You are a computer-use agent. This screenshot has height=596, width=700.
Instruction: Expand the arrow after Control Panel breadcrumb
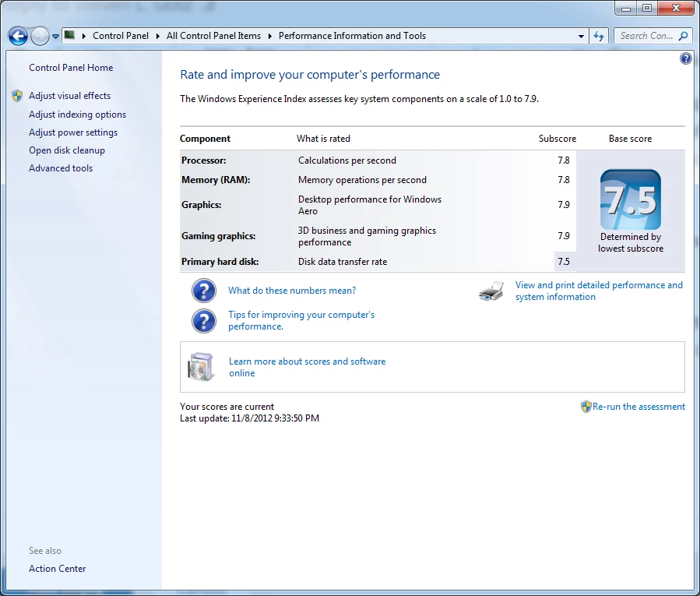point(157,36)
